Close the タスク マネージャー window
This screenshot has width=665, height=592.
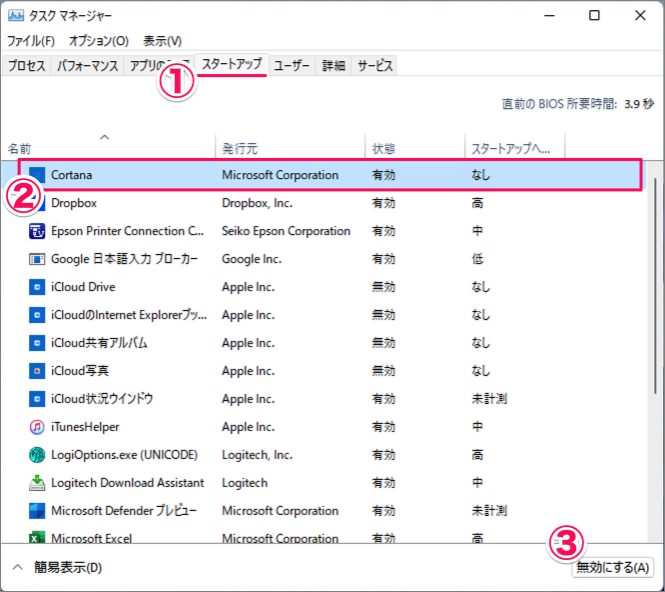click(640, 16)
